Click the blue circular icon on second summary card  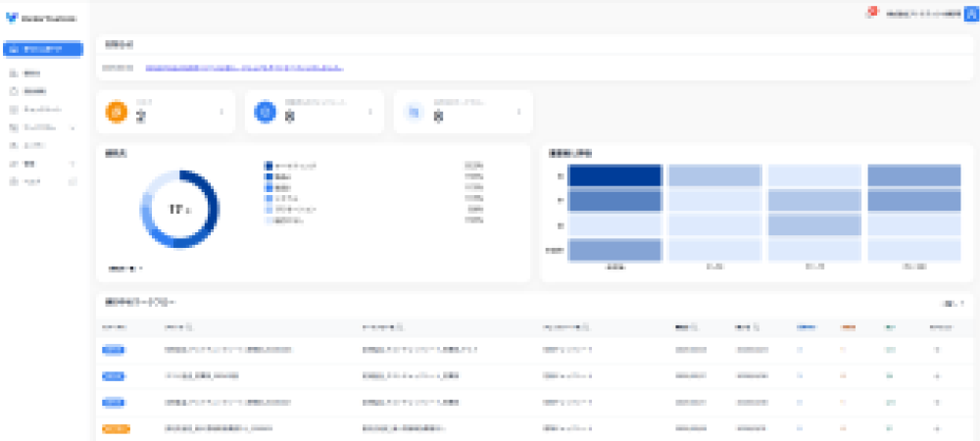point(265,113)
